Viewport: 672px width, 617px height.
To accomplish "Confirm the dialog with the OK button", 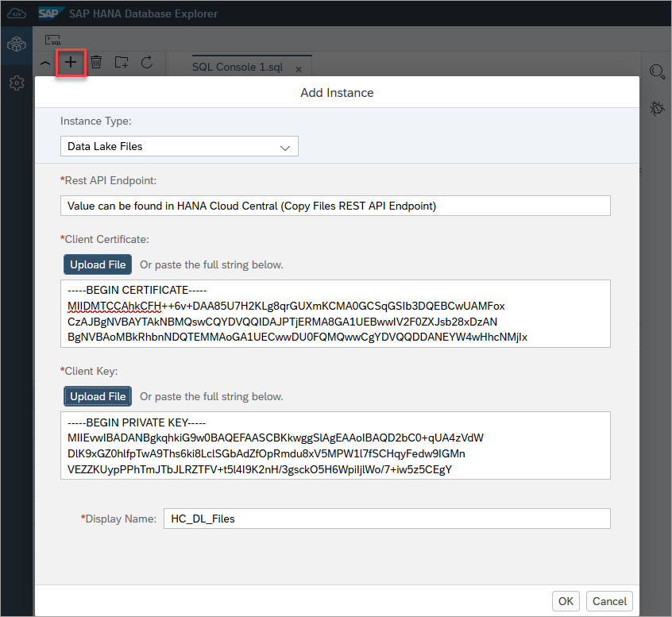I will click(x=566, y=601).
